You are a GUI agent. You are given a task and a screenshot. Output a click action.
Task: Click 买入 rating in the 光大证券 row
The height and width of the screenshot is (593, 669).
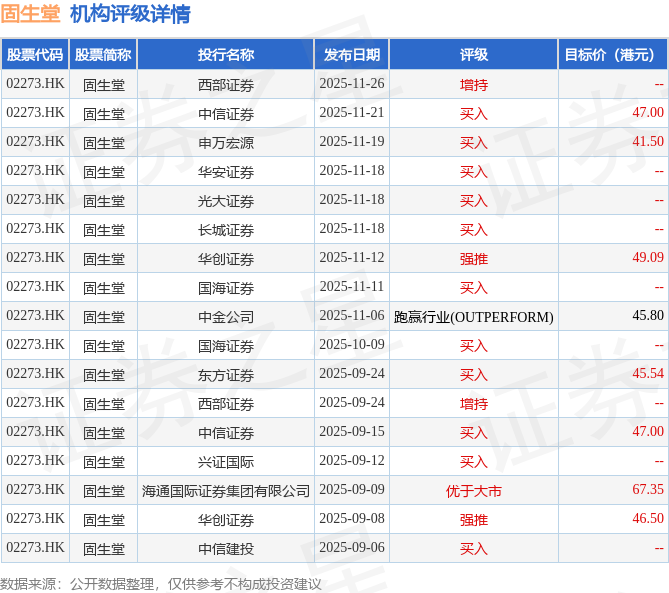point(474,201)
